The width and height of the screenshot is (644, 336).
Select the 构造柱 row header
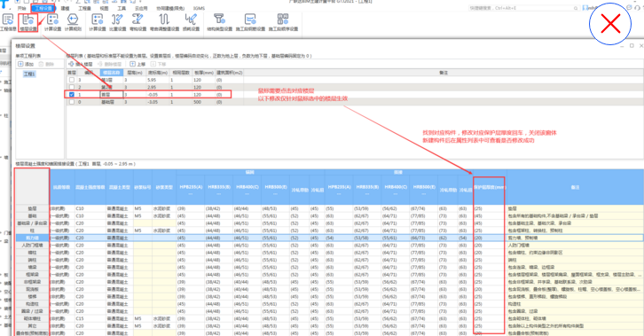tap(32, 304)
